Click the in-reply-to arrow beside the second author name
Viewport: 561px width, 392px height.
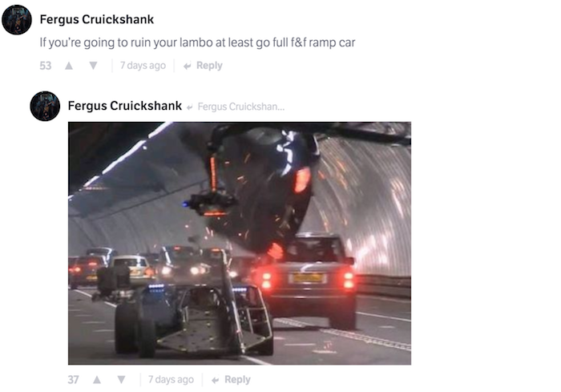[191, 107]
